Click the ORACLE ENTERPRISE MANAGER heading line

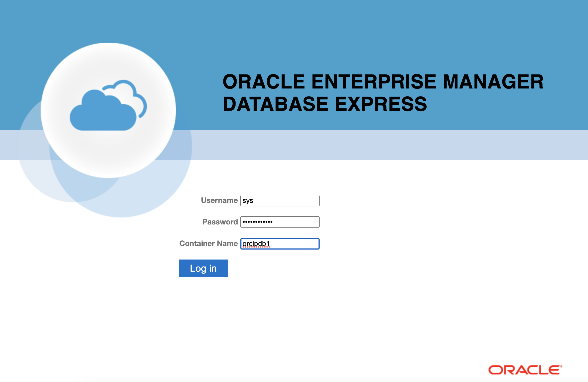[x=383, y=82]
